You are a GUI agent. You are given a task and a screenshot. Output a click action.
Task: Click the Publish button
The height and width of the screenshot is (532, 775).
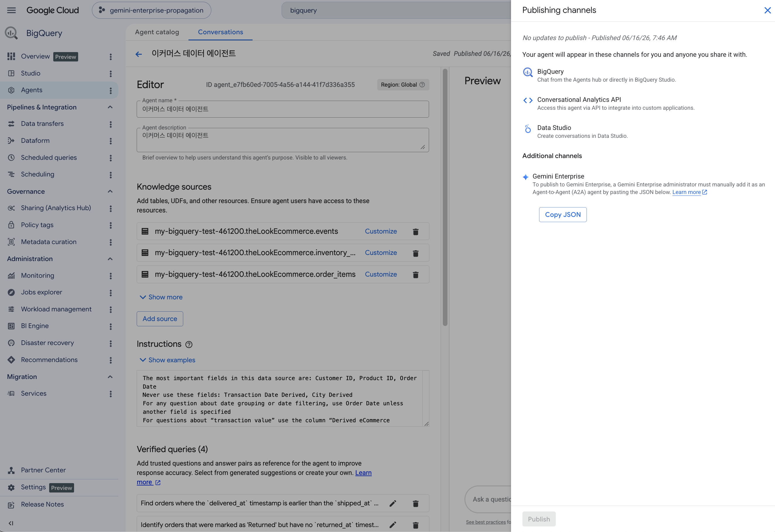539,519
